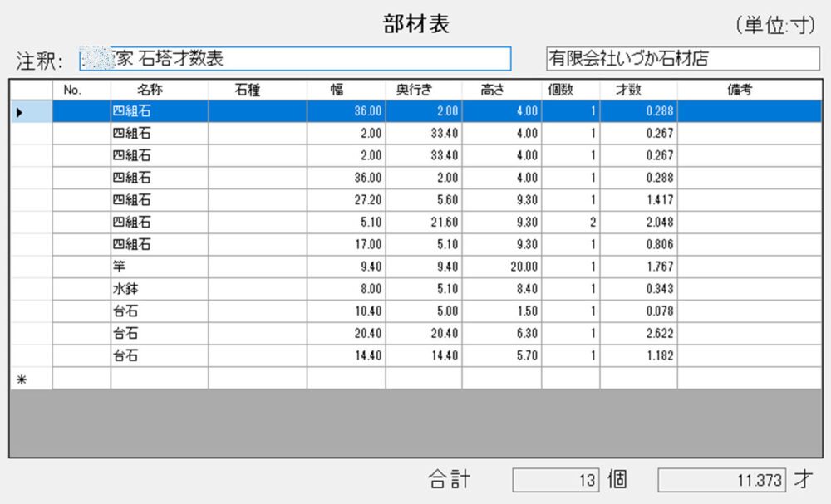831x504 pixels.
Task: Click the width cell showing 27.20
Action: click(345, 199)
